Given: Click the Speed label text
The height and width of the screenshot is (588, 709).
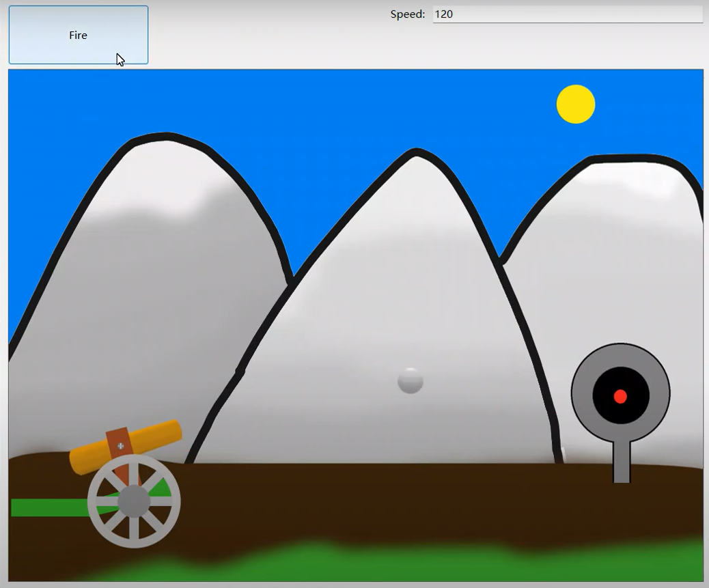Looking at the screenshot, I should 406,12.
